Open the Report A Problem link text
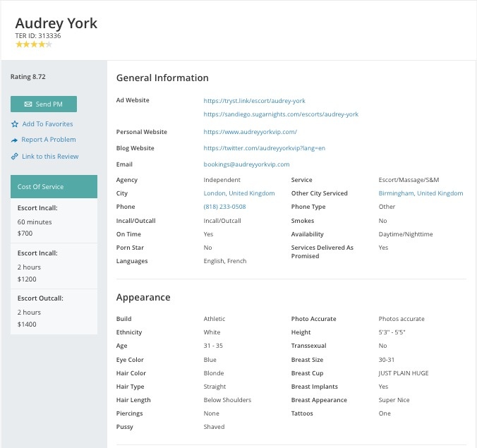Image resolution: width=477 pixels, height=448 pixels. tap(49, 140)
